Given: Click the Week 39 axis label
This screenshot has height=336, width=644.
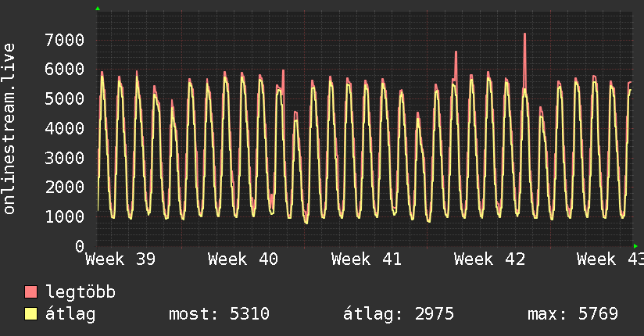Looking at the screenshot, I should pos(120,259).
